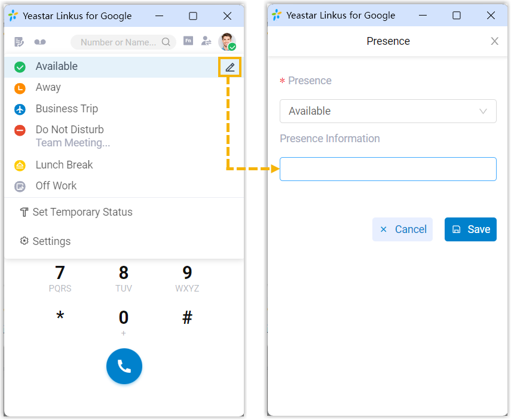The width and height of the screenshot is (511, 420).
Task: Open Set Temporary Status
Action: [82, 212]
